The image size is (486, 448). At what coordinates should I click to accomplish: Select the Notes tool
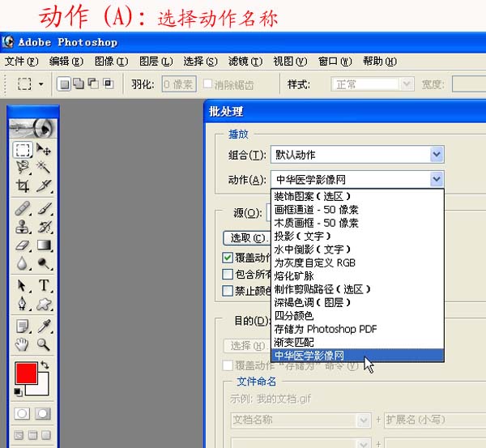coord(23,326)
